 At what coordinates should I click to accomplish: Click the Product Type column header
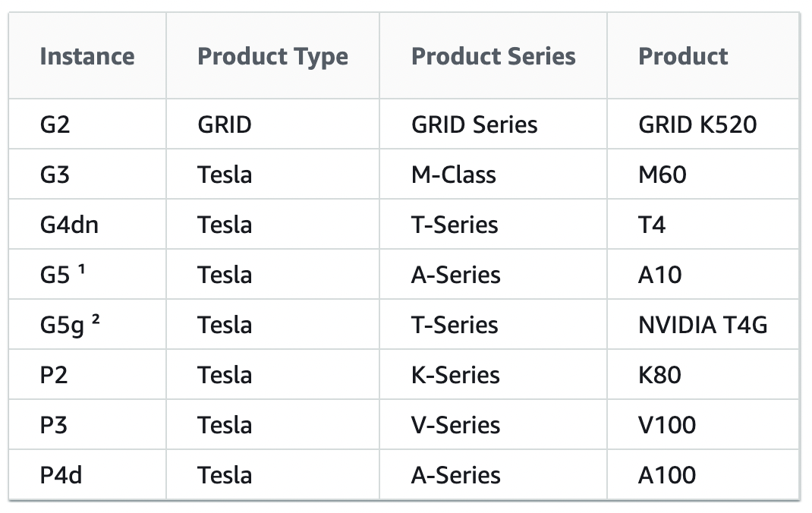tap(272, 56)
